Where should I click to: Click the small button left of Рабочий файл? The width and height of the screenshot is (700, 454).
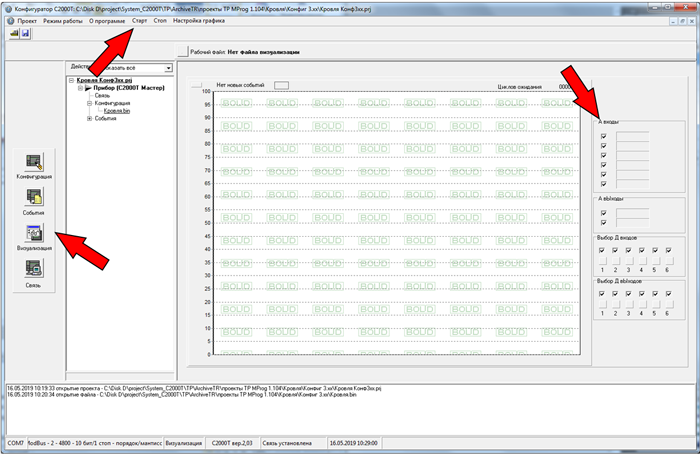(x=181, y=52)
